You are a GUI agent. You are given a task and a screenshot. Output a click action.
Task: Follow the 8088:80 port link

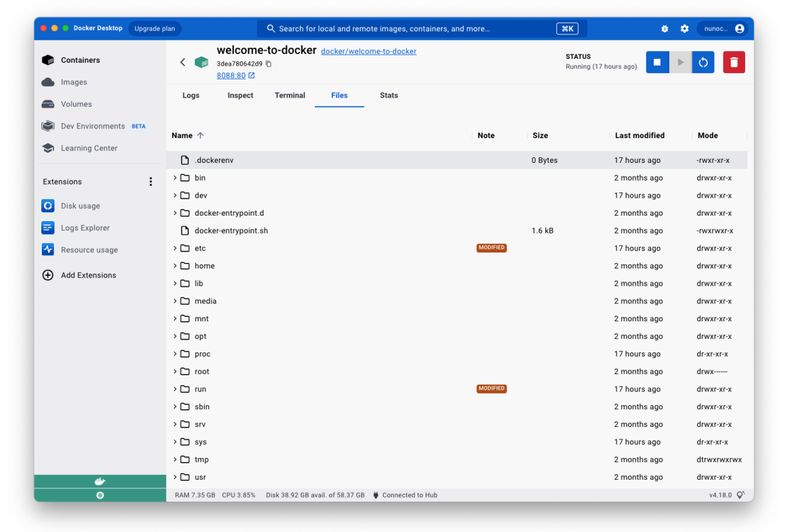tap(232, 76)
